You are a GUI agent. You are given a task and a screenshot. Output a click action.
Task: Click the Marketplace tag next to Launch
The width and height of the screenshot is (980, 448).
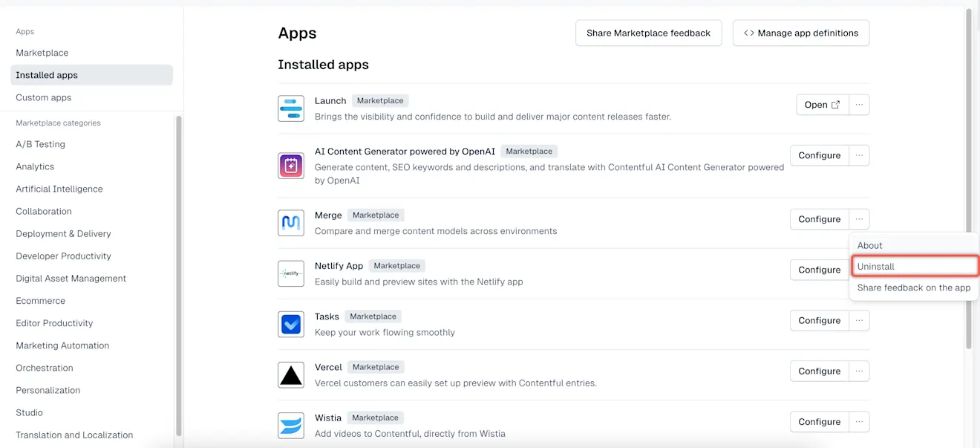click(380, 100)
